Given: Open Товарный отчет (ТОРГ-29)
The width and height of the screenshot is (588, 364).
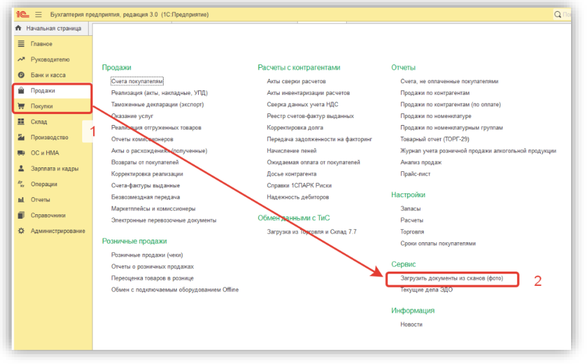Looking at the screenshot, I should click(x=435, y=139).
